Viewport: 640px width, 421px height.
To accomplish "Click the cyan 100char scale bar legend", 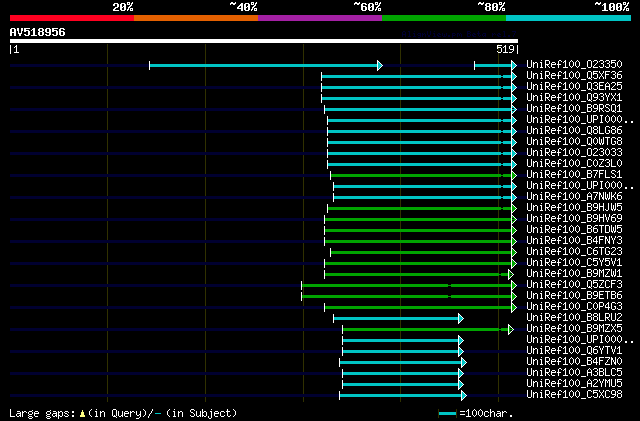I will click(447, 414).
